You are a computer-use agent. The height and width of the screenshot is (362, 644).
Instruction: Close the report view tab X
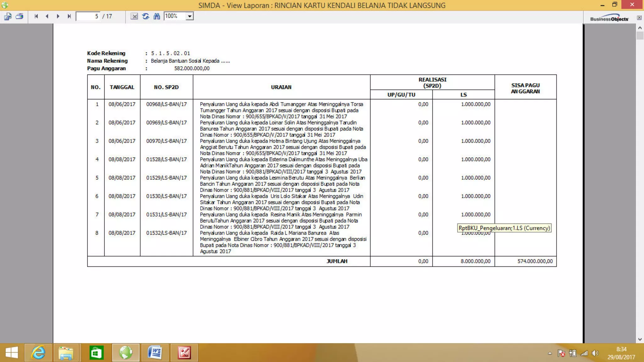[x=639, y=18]
